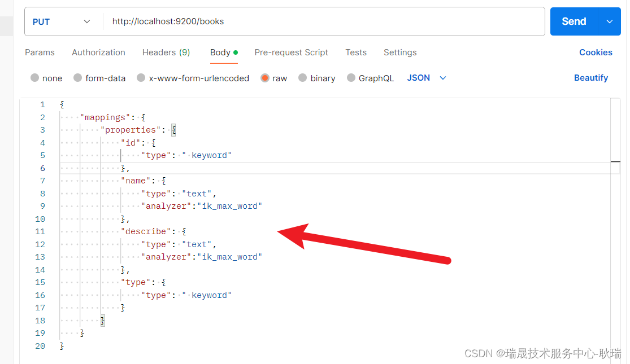Select the Body tab
This screenshot has width=630, height=364.
[x=224, y=52]
